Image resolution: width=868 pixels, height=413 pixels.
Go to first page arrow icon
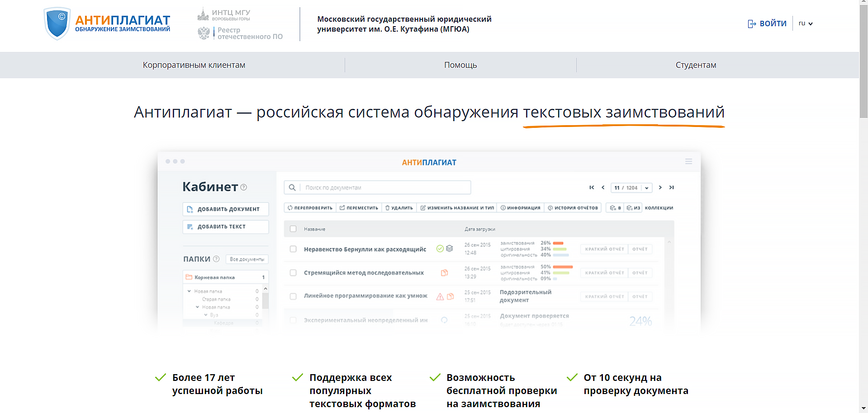point(592,188)
